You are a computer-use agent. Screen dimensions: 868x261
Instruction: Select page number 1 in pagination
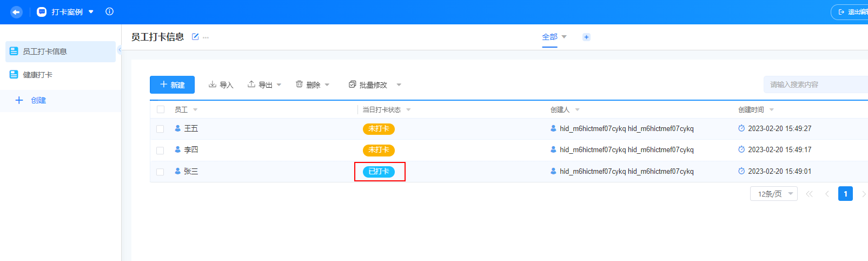click(845, 193)
